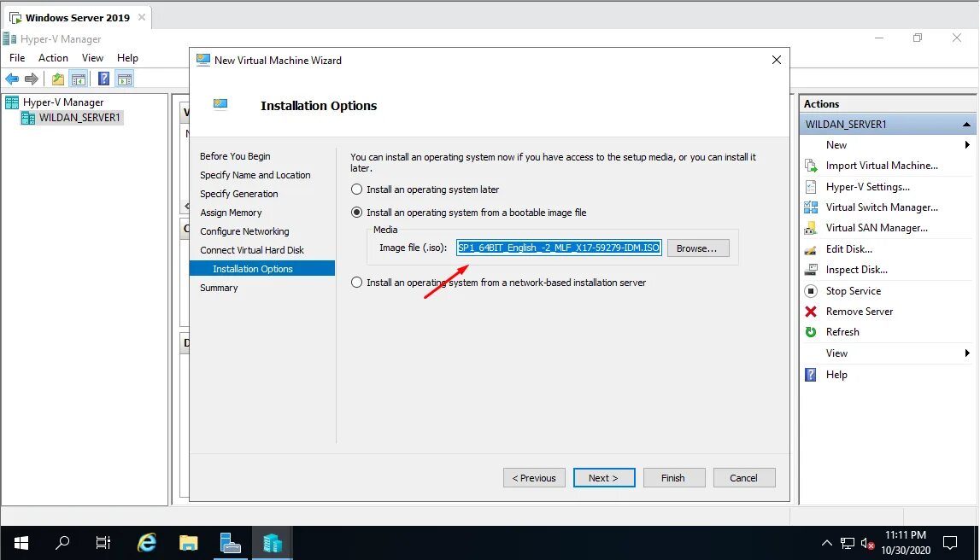Click the muted volume tray icon
This screenshot has height=560, width=980.
point(867,543)
